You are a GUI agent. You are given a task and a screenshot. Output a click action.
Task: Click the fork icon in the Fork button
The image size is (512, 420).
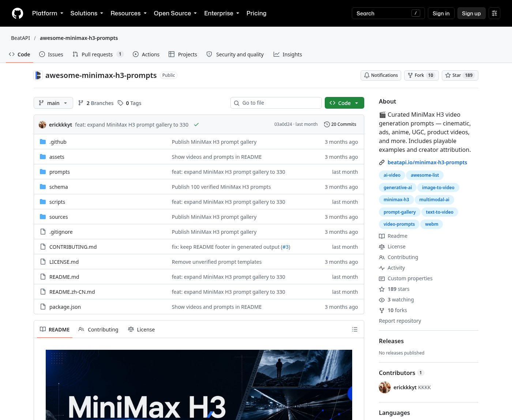click(x=410, y=75)
